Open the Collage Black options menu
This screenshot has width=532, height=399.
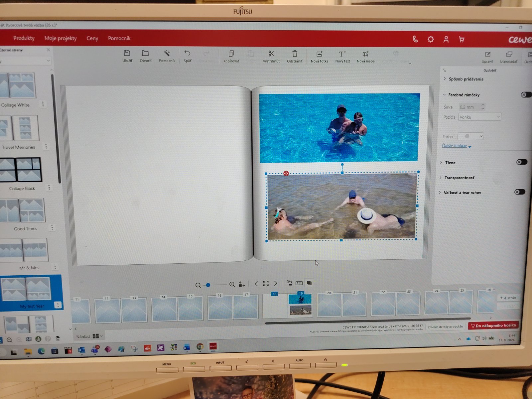(49, 188)
